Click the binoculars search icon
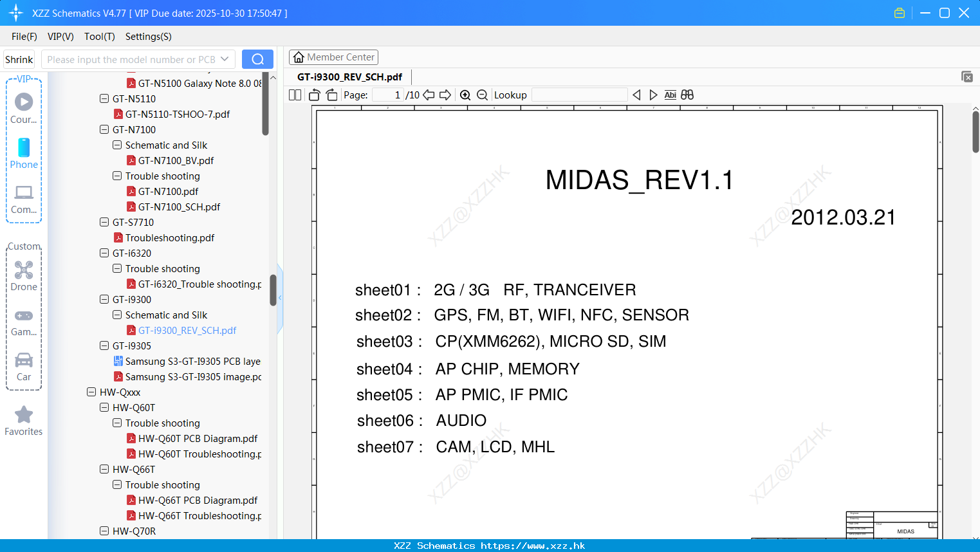 pyautogui.click(x=687, y=95)
